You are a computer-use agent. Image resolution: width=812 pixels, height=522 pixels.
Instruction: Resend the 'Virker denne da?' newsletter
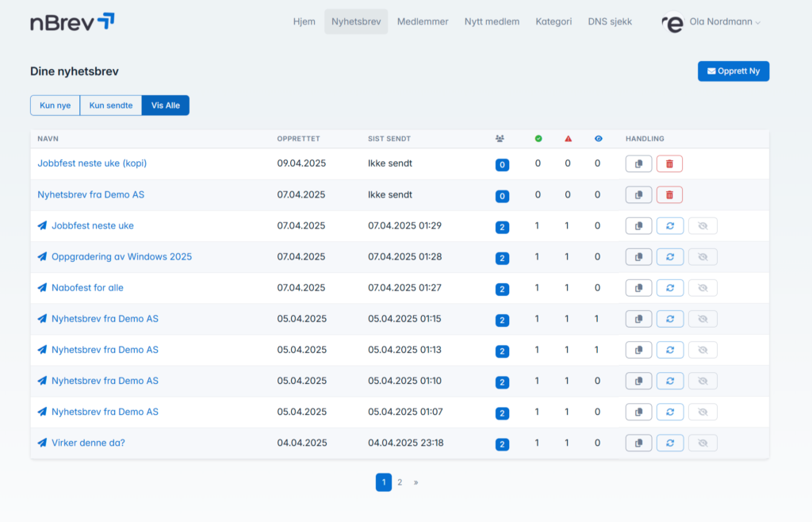(x=669, y=443)
